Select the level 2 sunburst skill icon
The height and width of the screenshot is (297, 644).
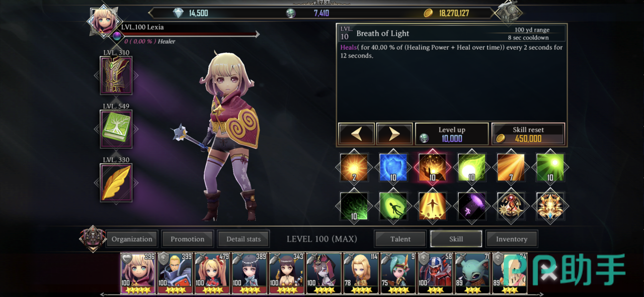(x=354, y=168)
